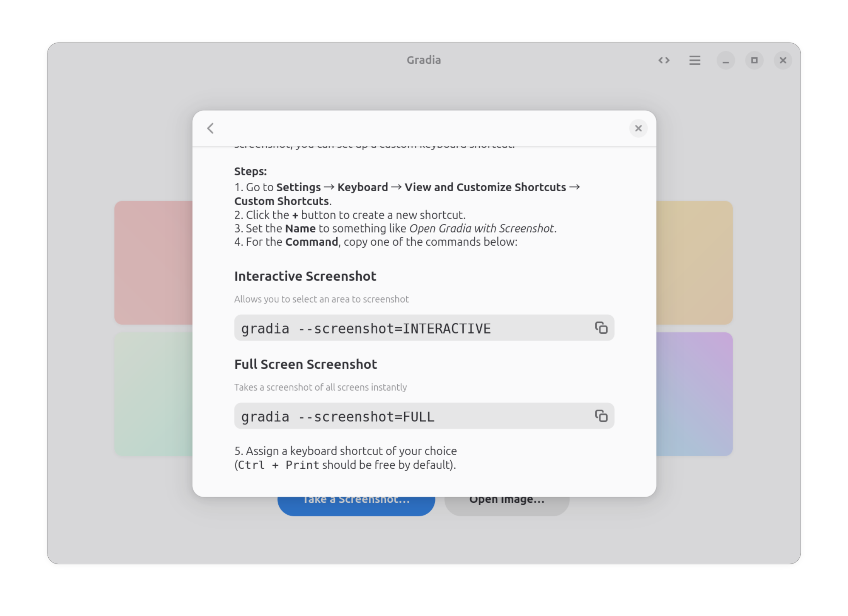Click the 'For the Command' step line
This screenshot has height=616, width=848.
(x=376, y=242)
